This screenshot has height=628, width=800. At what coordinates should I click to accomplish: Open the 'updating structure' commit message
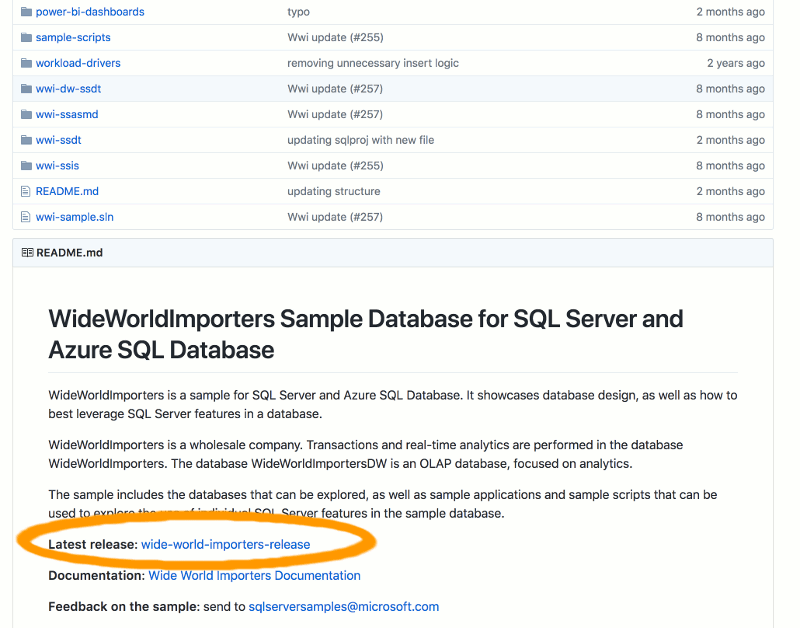coord(334,191)
